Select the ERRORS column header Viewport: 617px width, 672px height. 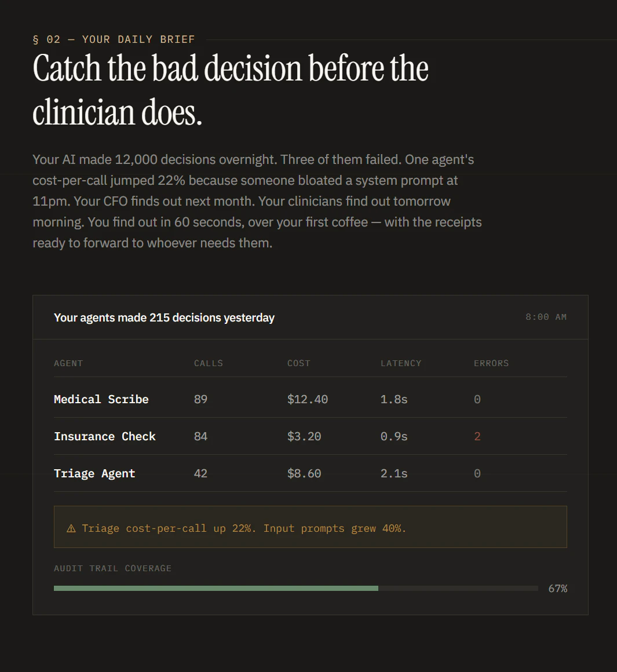pyautogui.click(x=491, y=363)
